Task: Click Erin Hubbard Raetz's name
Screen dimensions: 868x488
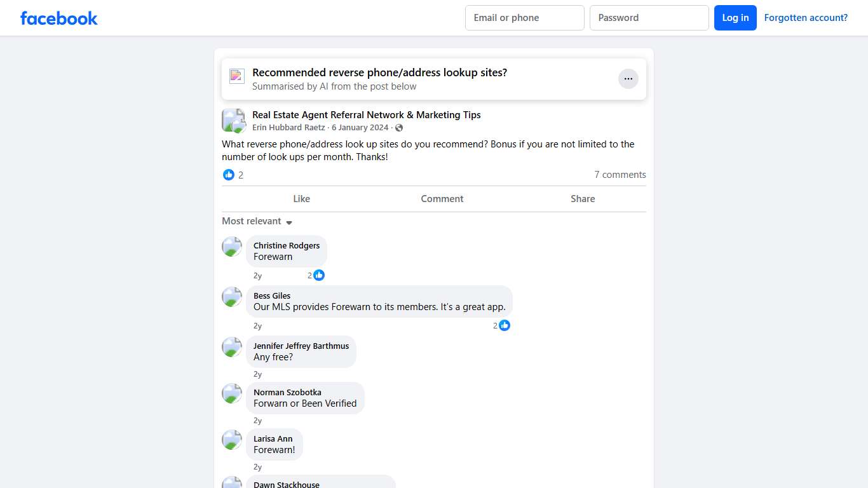Action: click(288, 127)
